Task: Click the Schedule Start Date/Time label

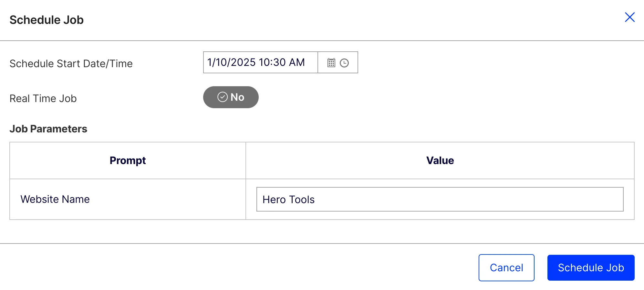Action: 71,64
